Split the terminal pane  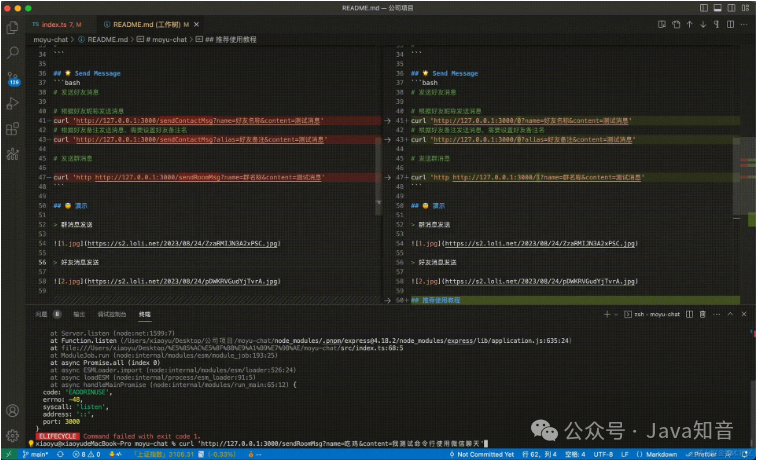coord(689,315)
